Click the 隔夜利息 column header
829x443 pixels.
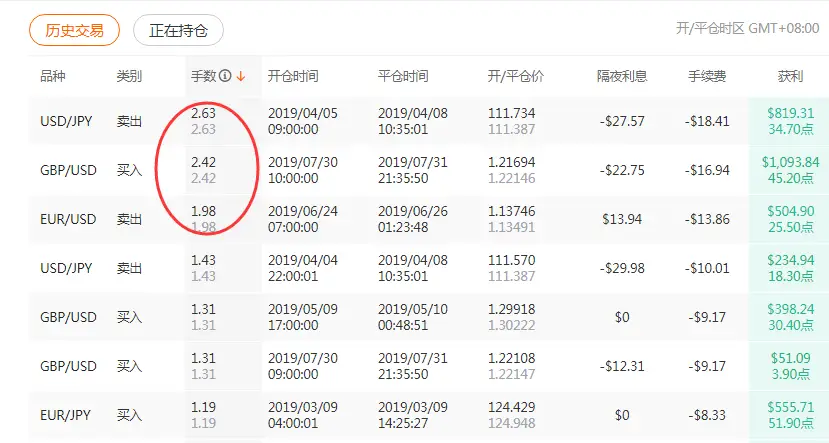coord(622,76)
